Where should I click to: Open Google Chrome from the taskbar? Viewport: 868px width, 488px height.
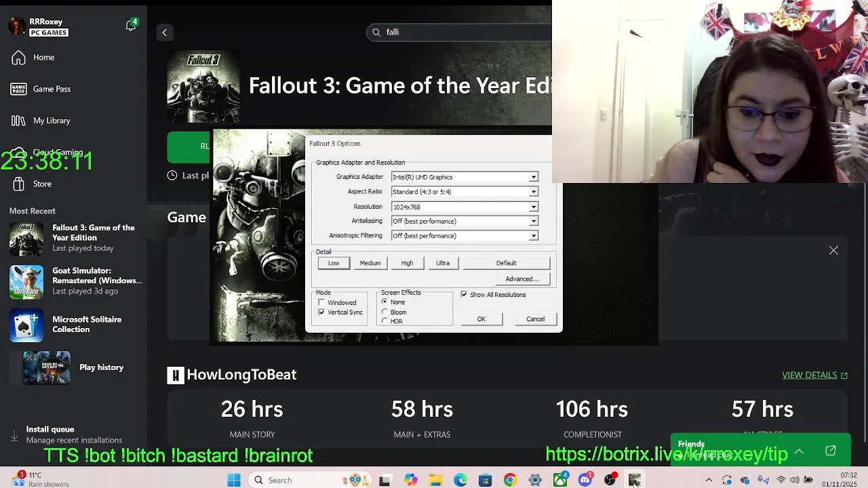510,480
